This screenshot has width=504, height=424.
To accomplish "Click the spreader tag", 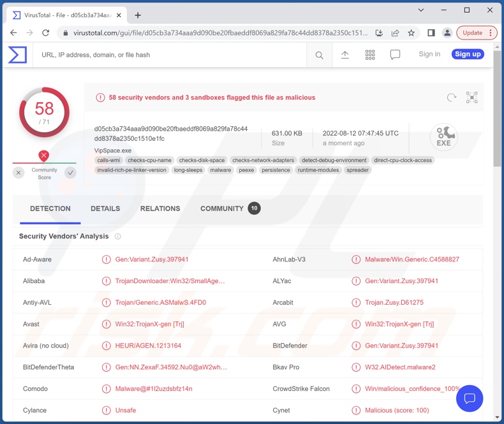I will coord(357,170).
